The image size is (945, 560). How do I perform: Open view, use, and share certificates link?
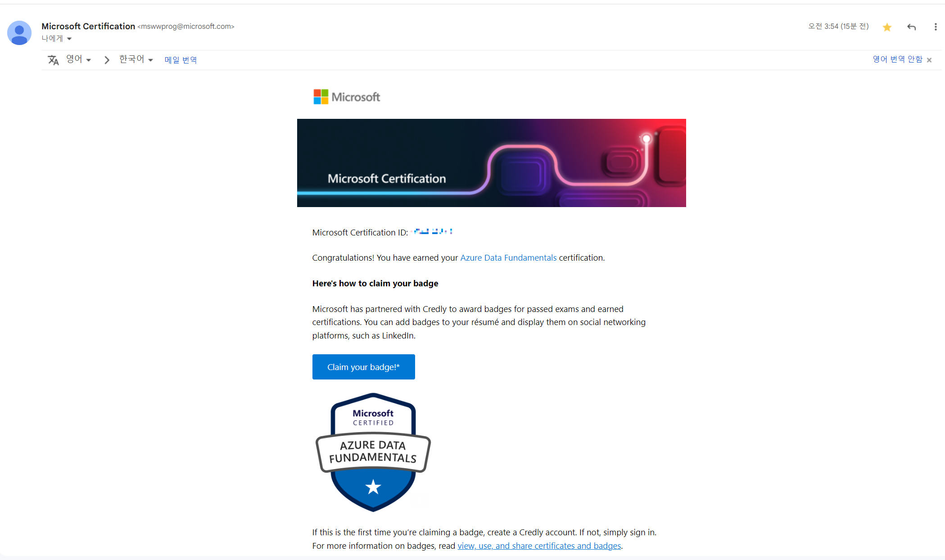(x=539, y=546)
